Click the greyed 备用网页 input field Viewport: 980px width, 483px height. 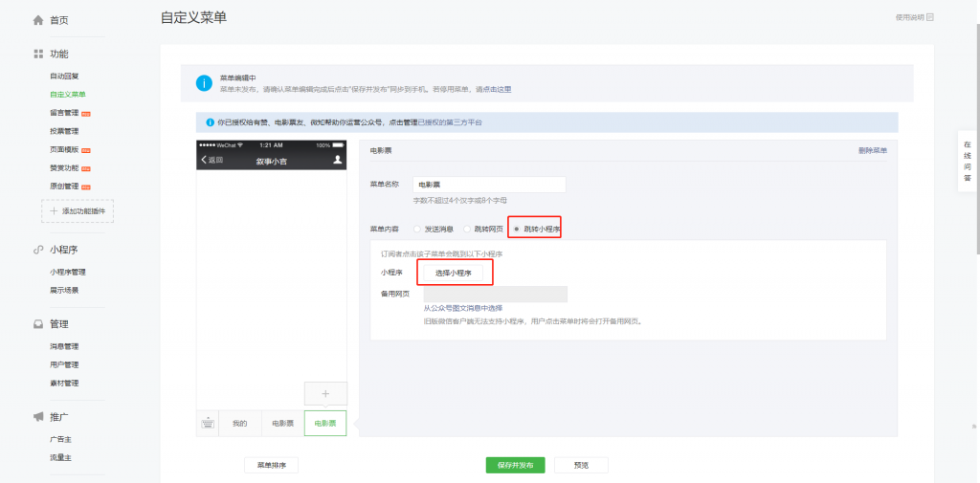pyautogui.click(x=496, y=295)
